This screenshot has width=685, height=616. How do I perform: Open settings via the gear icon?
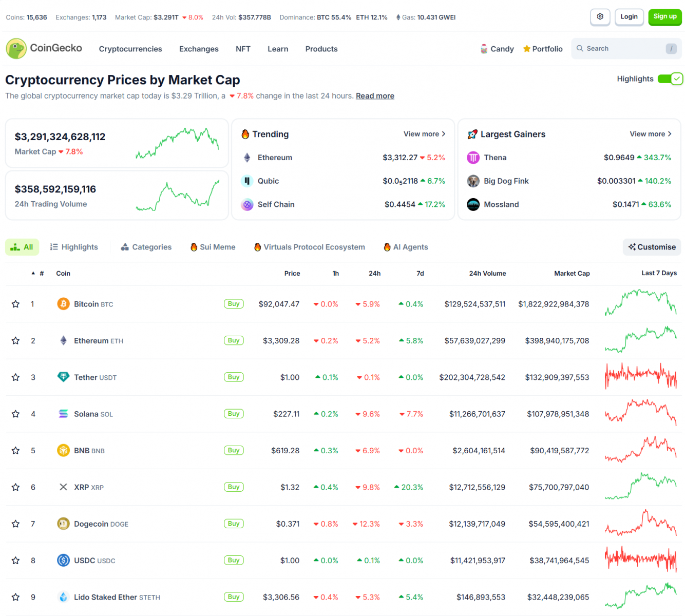point(600,17)
